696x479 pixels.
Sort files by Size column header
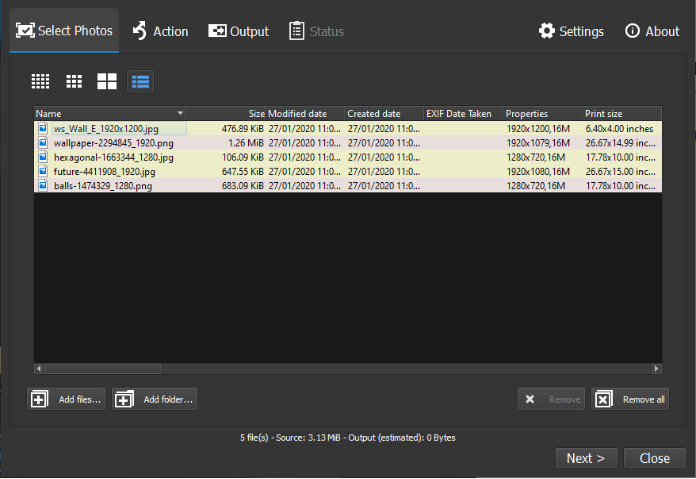coord(256,114)
